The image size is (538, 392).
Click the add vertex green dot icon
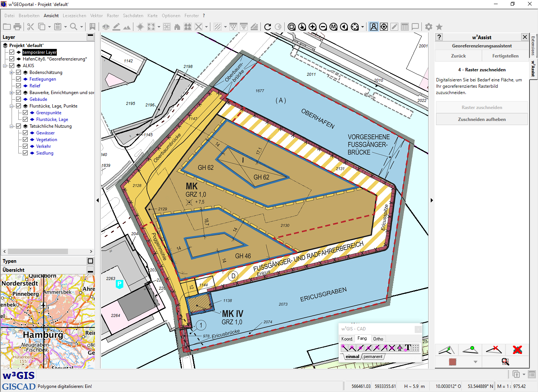(470, 350)
